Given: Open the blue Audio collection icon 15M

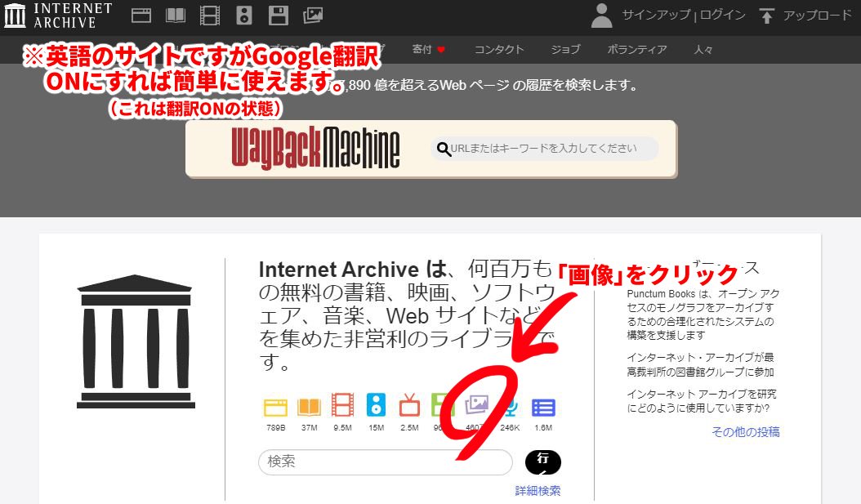Looking at the screenshot, I should pyautogui.click(x=376, y=405).
